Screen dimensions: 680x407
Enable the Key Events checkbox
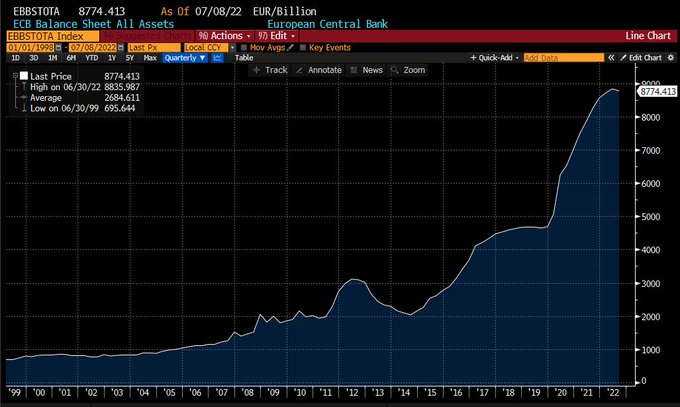click(303, 47)
